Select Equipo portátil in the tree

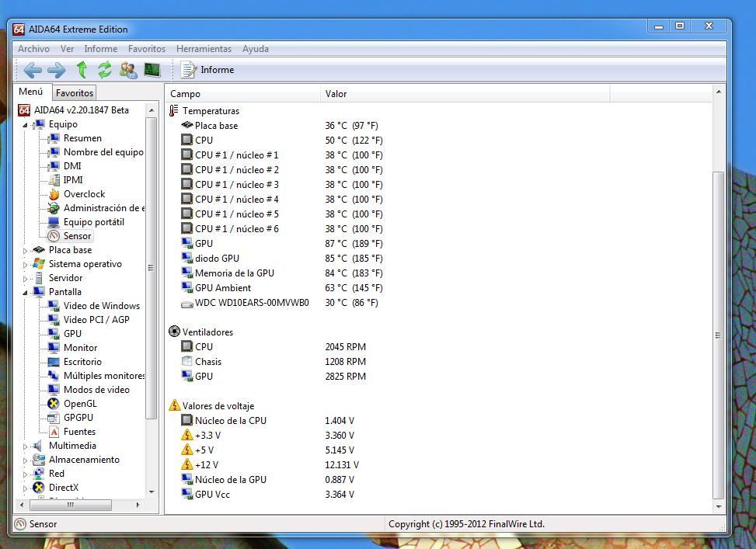coord(94,222)
